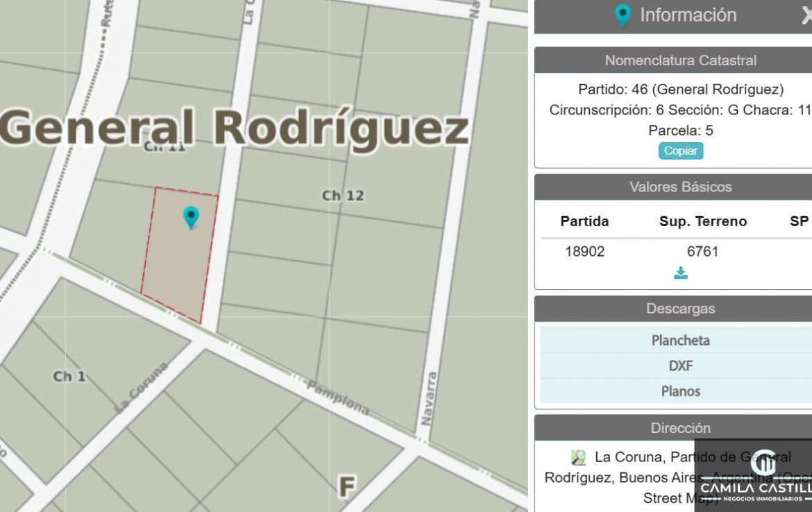Click the Valores Básicos section header

click(680, 187)
